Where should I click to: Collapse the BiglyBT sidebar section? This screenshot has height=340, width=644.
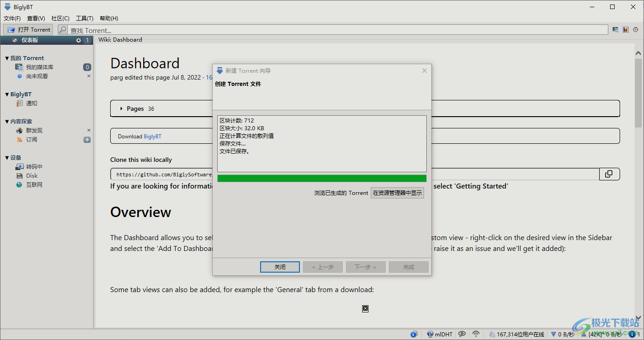pos(7,94)
